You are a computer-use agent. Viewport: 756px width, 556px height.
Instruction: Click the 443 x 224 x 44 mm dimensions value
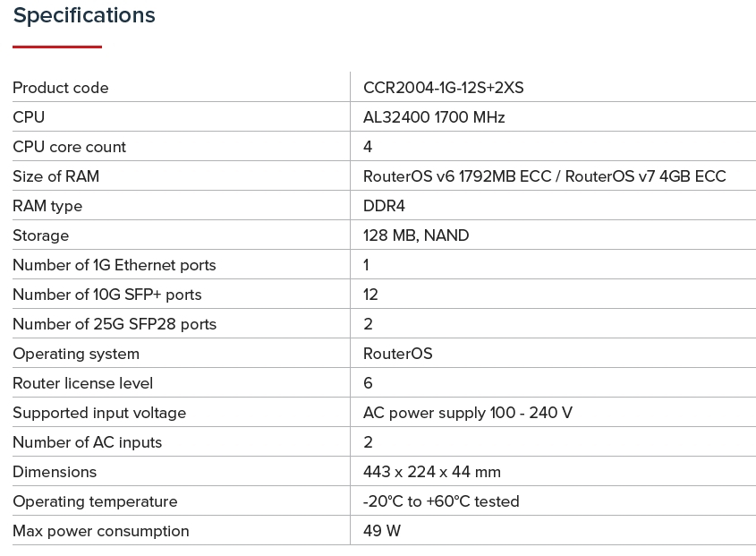click(431, 472)
